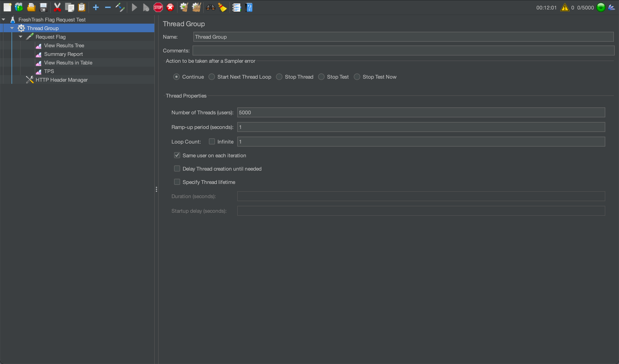Select the Request Flag sampler icon
This screenshot has width=619, height=364.
(x=30, y=37)
